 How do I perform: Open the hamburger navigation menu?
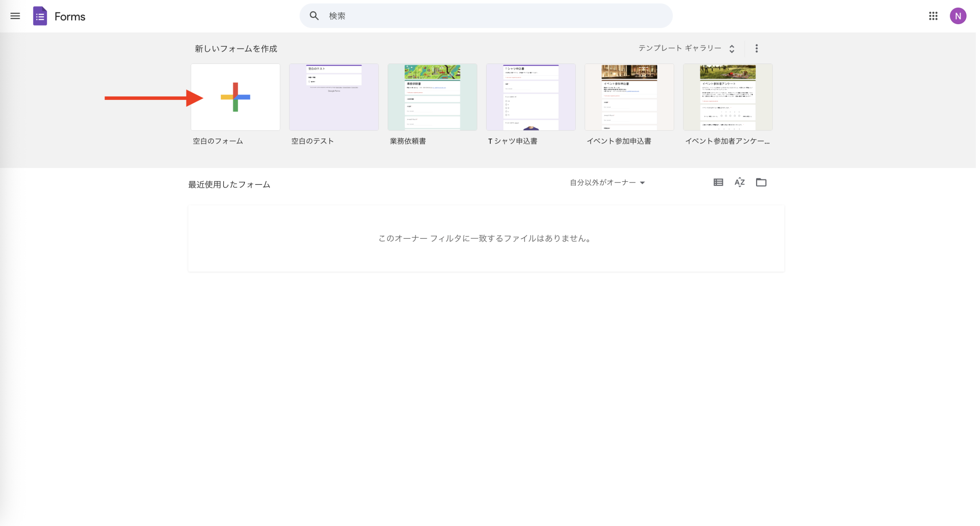(x=15, y=16)
